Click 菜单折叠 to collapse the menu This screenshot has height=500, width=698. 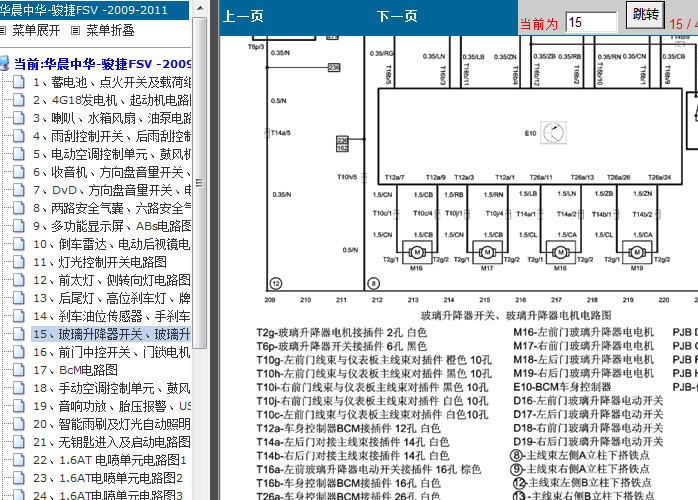[110, 30]
